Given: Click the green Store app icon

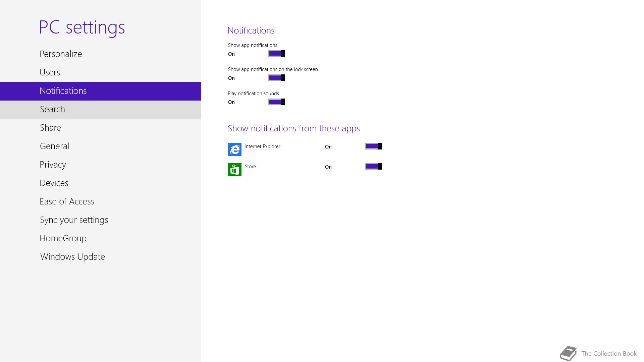Looking at the screenshot, I should pos(234,170).
